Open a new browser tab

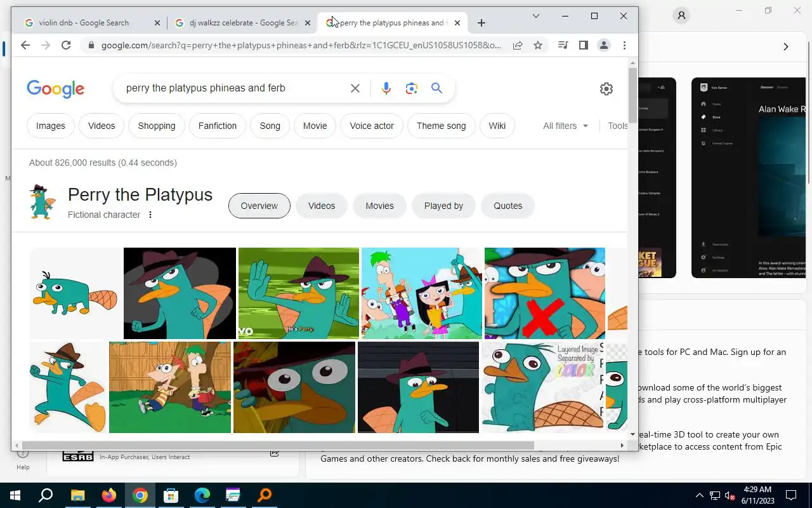coord(481,23)
